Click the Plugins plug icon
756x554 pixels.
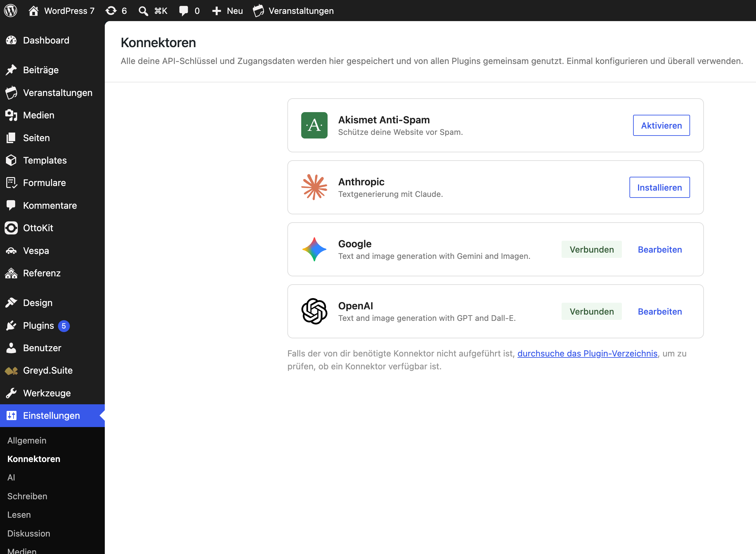12,325
